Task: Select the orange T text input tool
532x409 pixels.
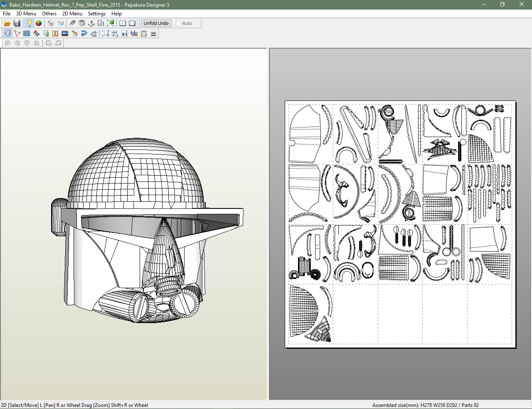Action: [x=55, y=33]
